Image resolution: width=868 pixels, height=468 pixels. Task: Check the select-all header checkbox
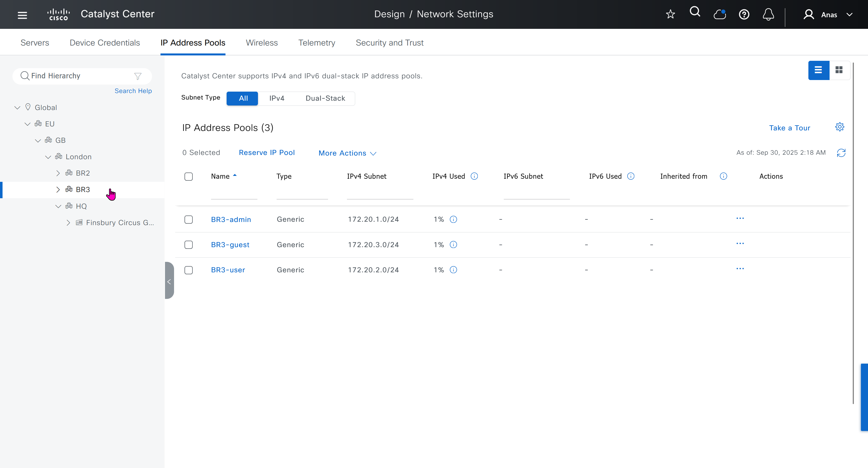pos(188,176)
